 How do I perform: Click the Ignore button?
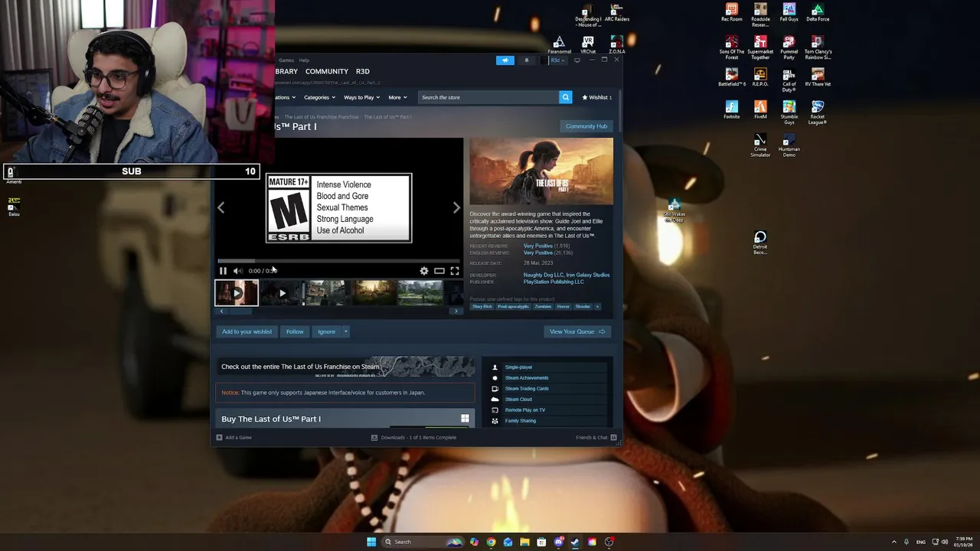tap(326, 331)
